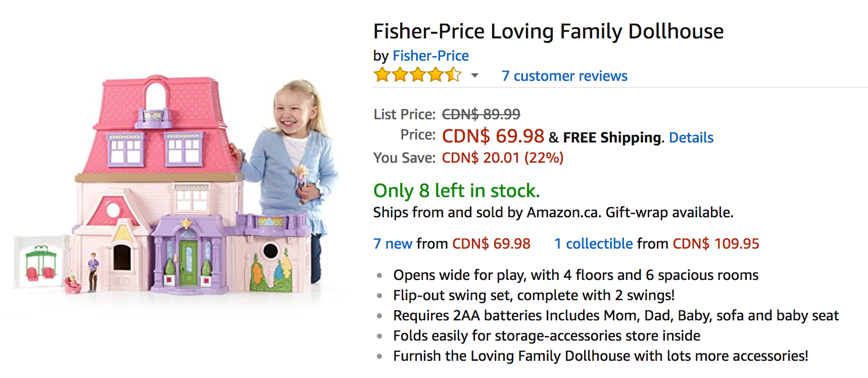
Task: Click the Only 8 left in stock notice
Action: (x=457, y=191)
